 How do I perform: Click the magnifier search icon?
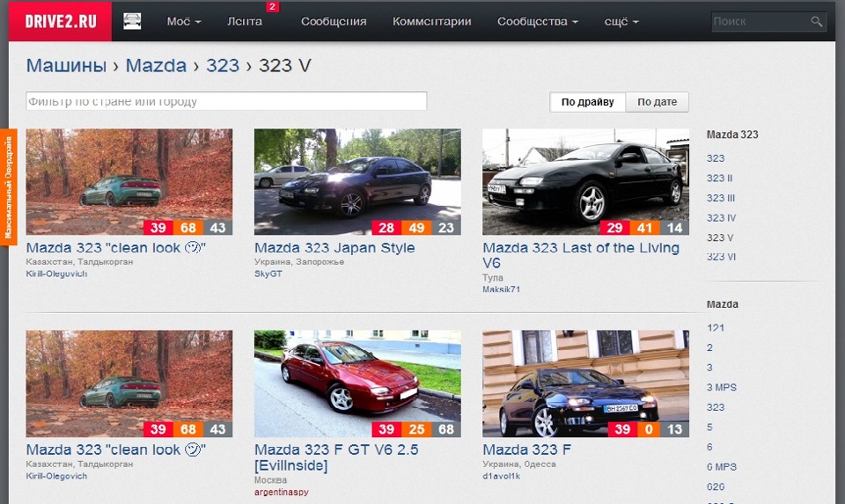pos(817,21)
